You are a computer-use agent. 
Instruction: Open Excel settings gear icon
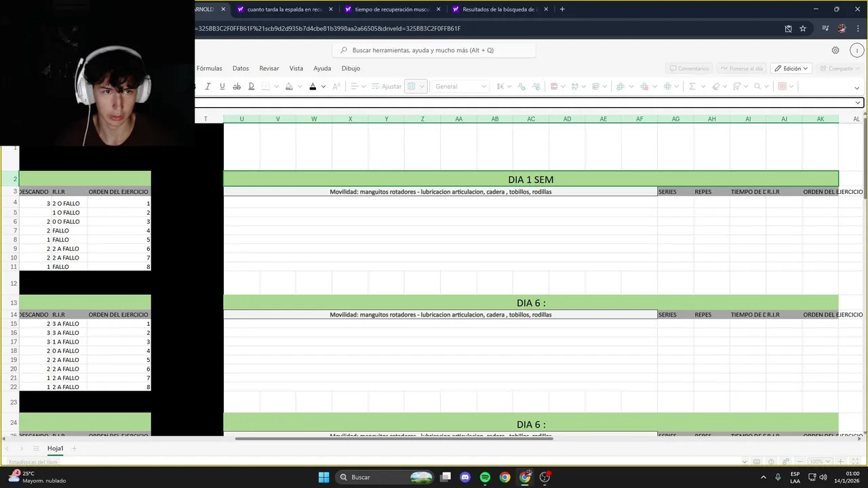point(835,50)
